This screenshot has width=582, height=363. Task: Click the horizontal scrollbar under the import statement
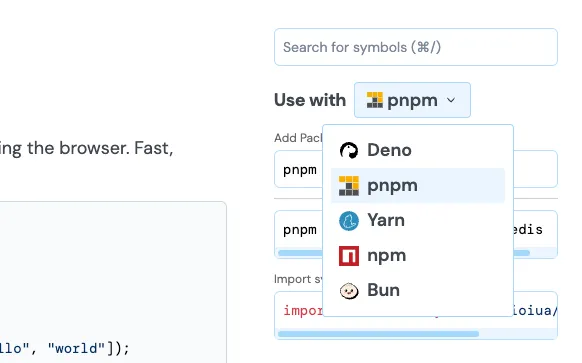(x=378, y=334)
